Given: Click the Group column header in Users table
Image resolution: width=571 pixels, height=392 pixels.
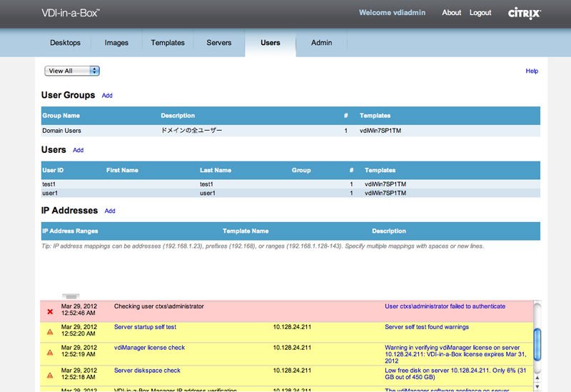Looking at the screenshot, I should [301, 171].
